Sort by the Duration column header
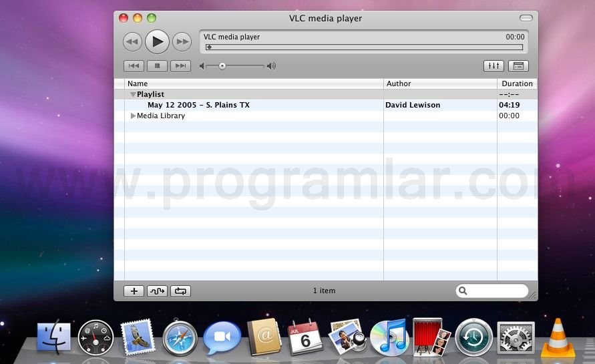This screenshot has height=364, width=595. [x=518, y=83]
